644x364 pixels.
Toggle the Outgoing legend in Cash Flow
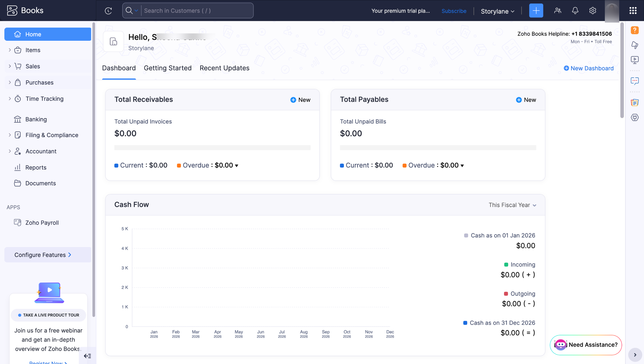522,294
